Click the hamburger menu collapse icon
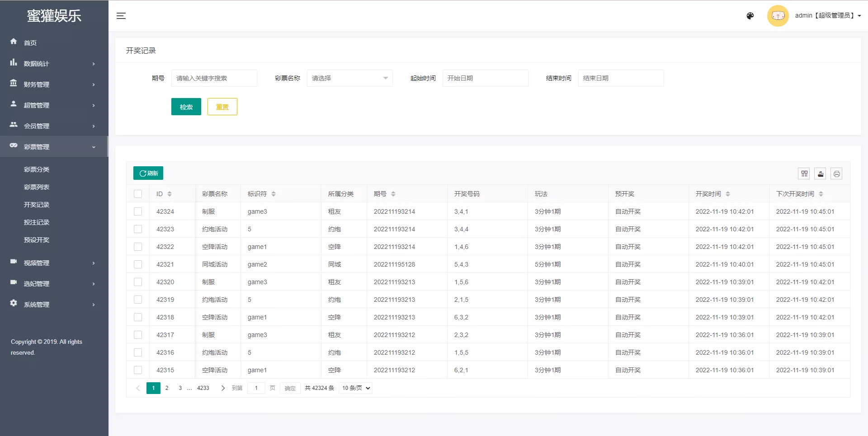This screenshot has height=436, width=868. (x=121, y=16)
